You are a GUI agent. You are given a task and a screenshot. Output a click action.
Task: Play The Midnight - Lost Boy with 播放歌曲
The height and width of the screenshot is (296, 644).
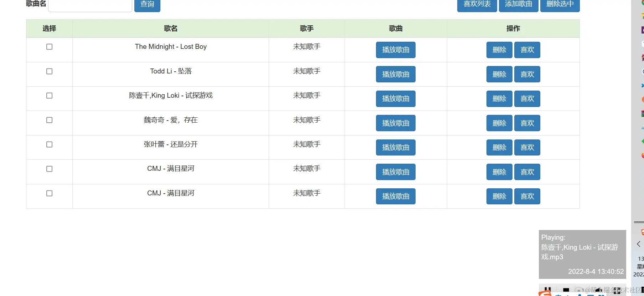396,50
